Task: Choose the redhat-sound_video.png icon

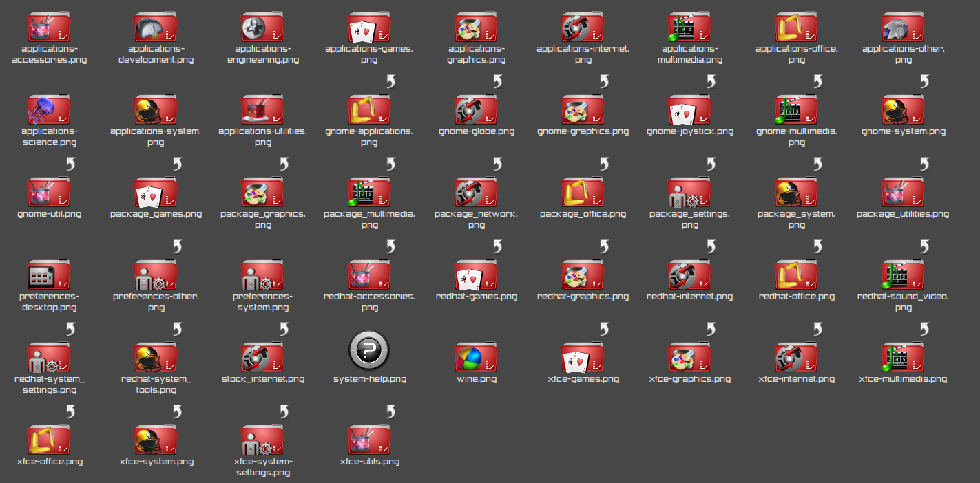Action: (903, 275)
